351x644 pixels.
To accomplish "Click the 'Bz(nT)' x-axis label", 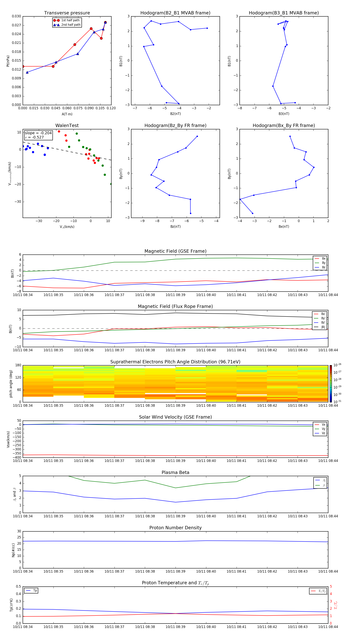I will point(175,227).
